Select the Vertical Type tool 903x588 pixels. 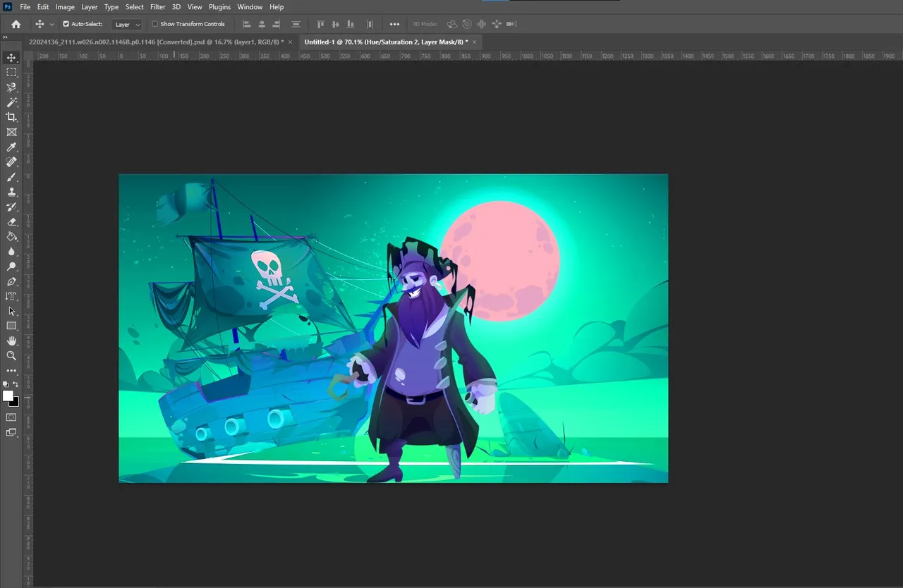[x=11, y=296]
